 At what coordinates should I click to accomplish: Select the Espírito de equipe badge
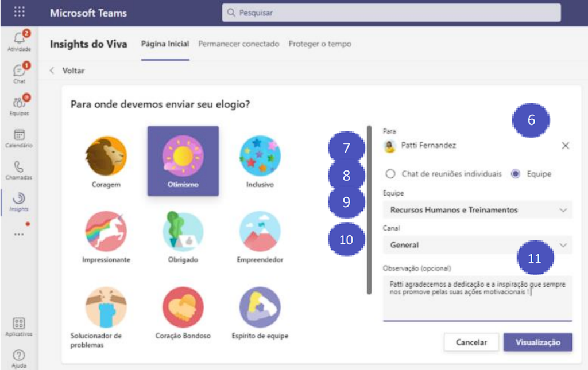(260, 313)
